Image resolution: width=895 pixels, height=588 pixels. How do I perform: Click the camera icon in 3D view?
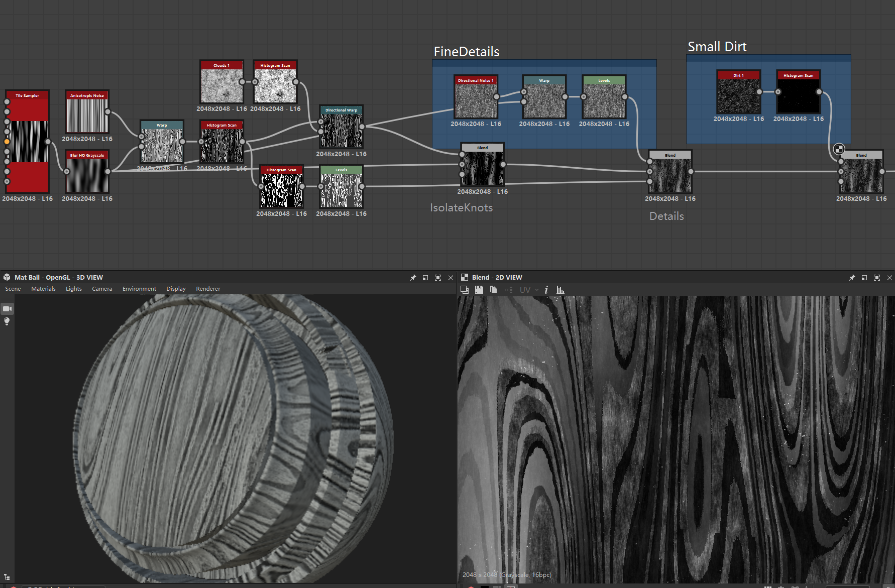click(x=7, y=309)
